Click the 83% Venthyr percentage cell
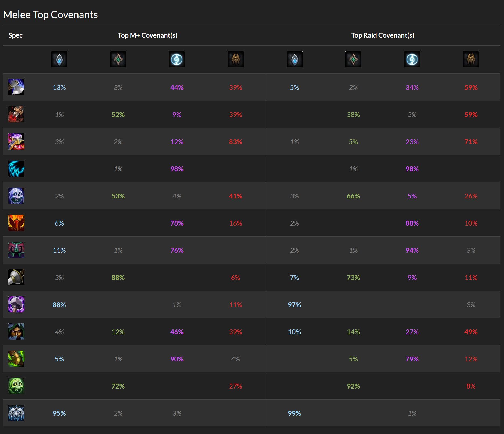The width and height of the screenshot is (504, 434). click(x=235, y=142)
